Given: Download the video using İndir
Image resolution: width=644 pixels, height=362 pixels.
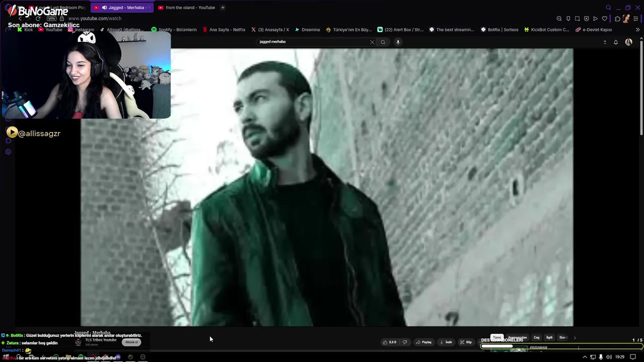Looking at the screenshot, I should [x=446, y=342].
